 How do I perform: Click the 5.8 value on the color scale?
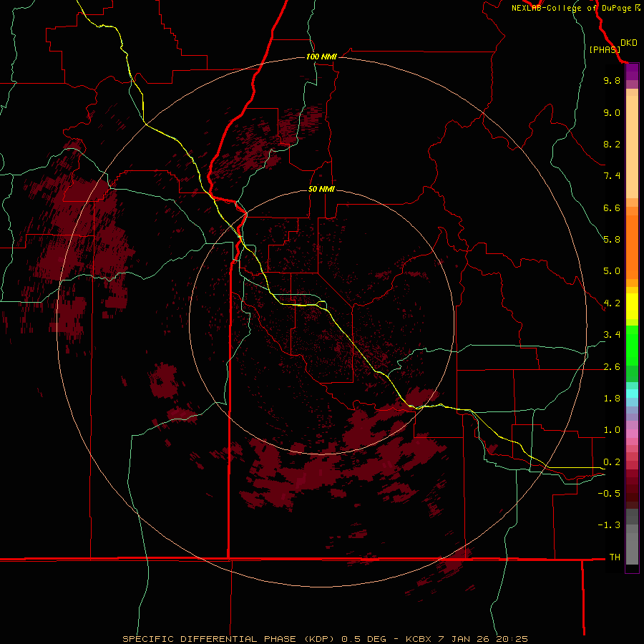pos(612,240)
